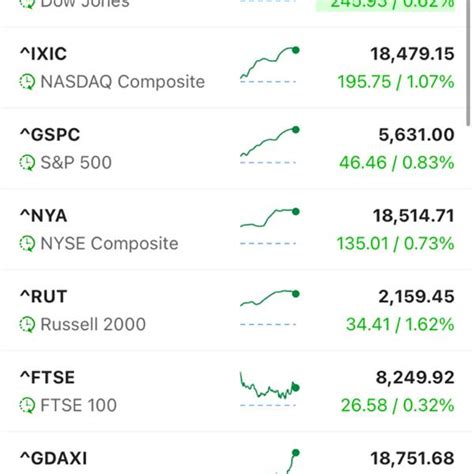The width and height of the screenshot is (474, 474).
Task: Click the clock icon beside Russell 2000
Action: coord(27,325)
